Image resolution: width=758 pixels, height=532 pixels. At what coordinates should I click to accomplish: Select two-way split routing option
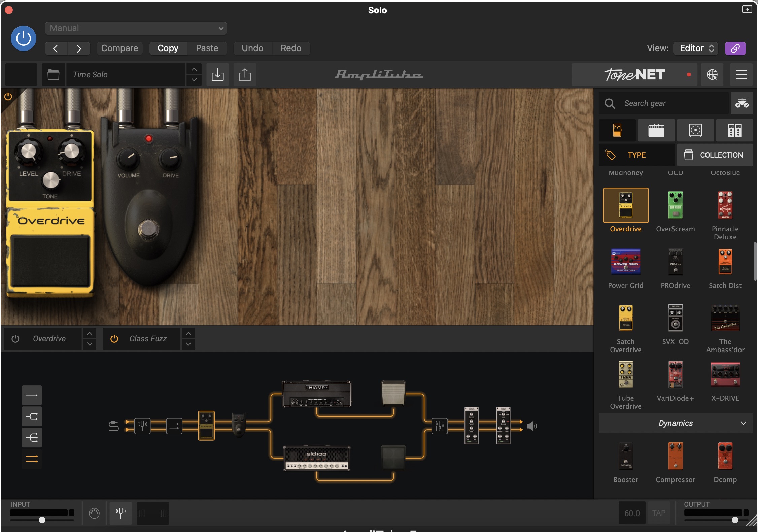(x=32, y=417)
